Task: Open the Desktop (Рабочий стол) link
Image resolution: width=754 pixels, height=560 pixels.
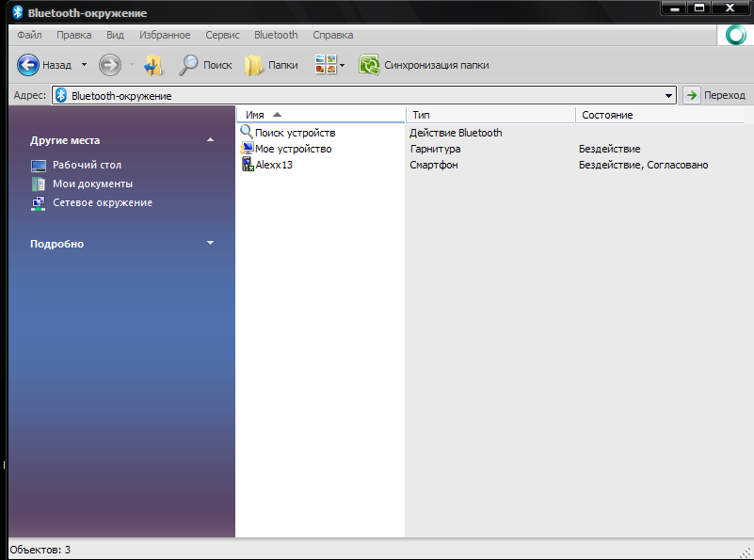Action: (87, 165)
